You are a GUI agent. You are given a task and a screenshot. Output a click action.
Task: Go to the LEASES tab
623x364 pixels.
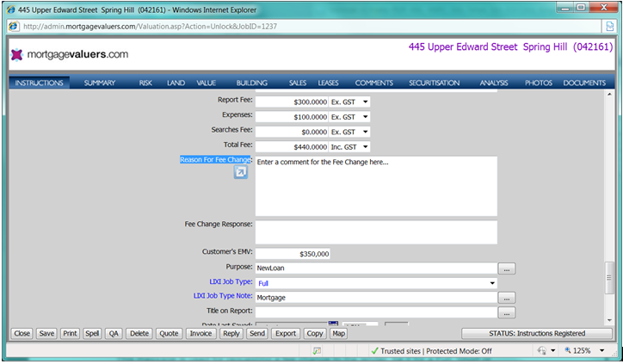328,83
